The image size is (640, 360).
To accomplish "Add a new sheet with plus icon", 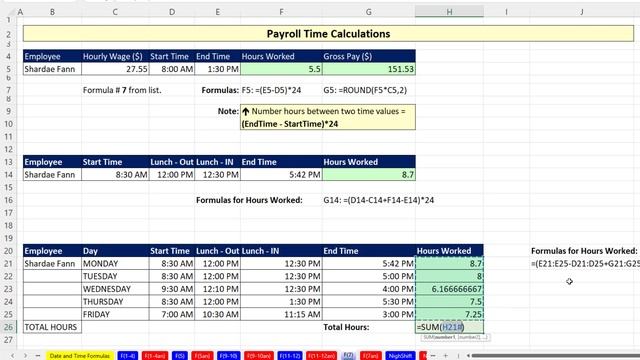I will [x=445, y=356].
